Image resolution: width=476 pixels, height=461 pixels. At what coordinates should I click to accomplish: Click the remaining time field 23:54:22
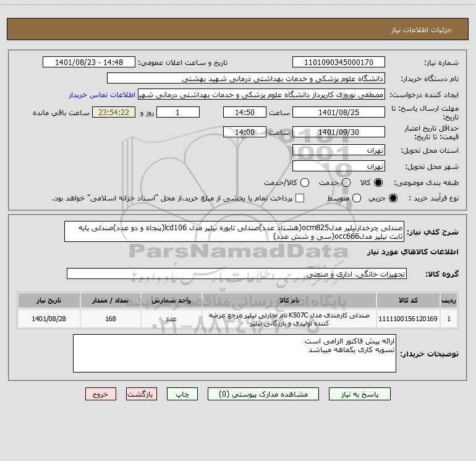(114, 112)
